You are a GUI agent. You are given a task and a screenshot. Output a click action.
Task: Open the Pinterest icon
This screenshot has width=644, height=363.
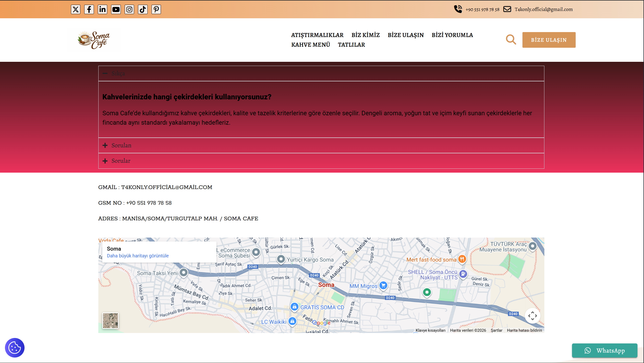(156, 9)
